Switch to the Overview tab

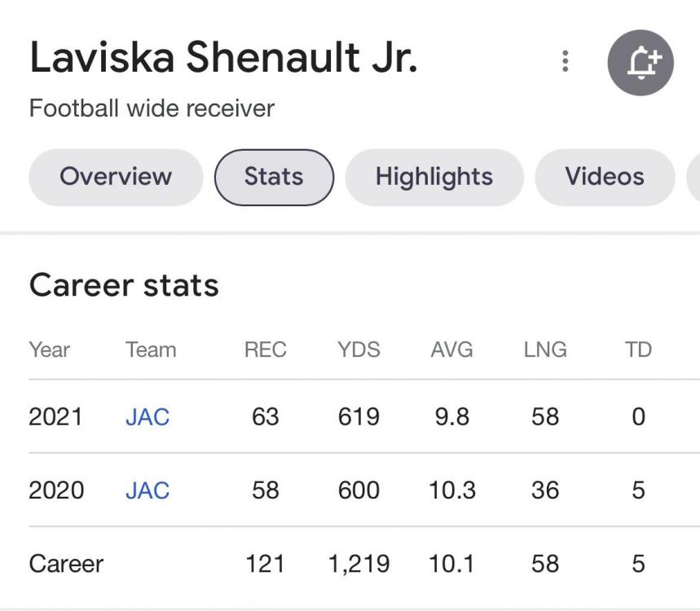116,177
